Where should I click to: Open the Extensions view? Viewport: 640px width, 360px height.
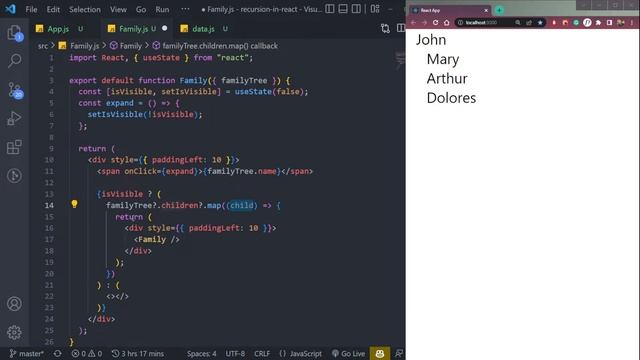pos(14,147)
